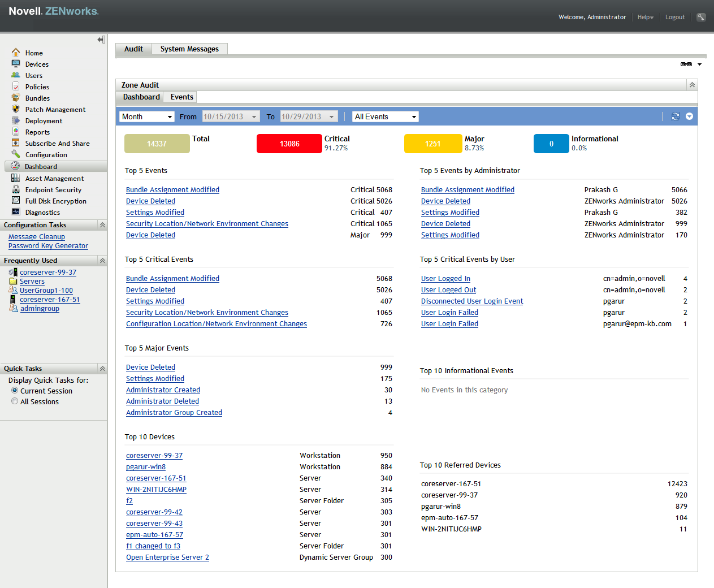Click the red Critical count box
Image resolution: width=714 pixels, height=588 pixels.
tap(289, 144)
